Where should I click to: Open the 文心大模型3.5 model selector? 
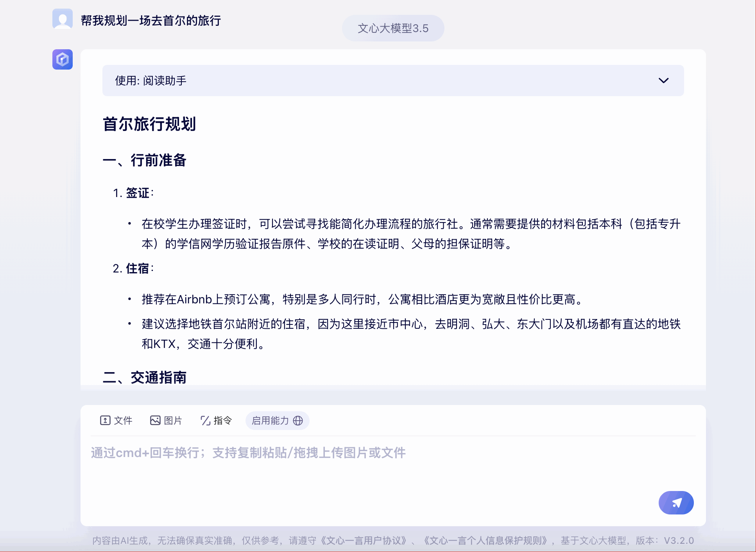tap(393, 28)
